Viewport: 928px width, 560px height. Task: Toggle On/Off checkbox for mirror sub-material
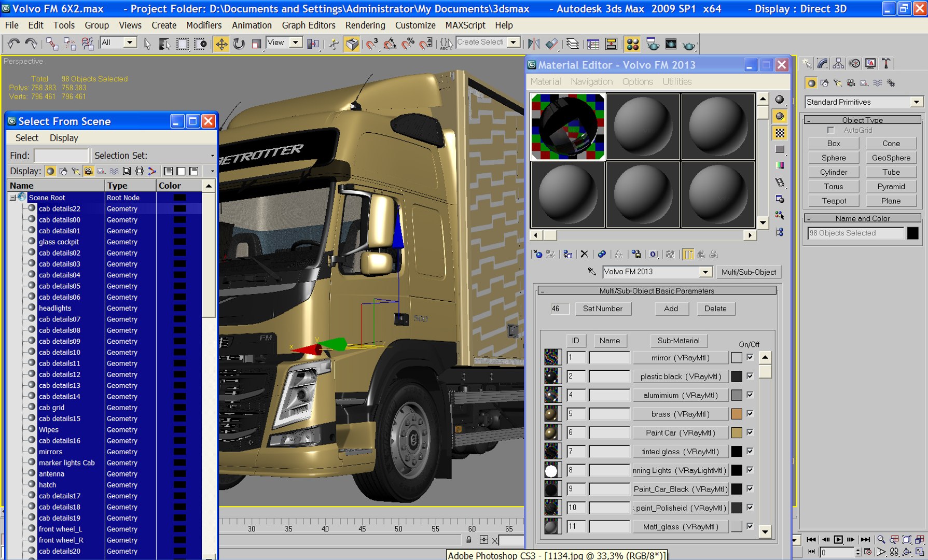(750, 357)
